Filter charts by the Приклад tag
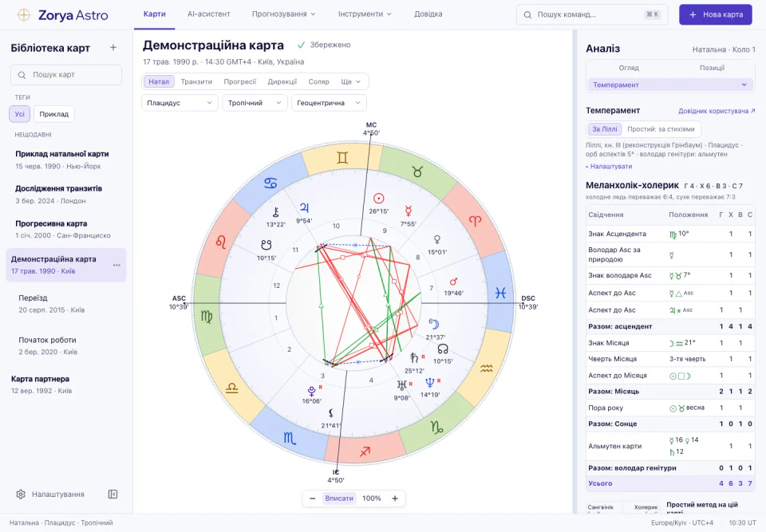This screenshot has width=766, height=532. (x=53, y=114)
